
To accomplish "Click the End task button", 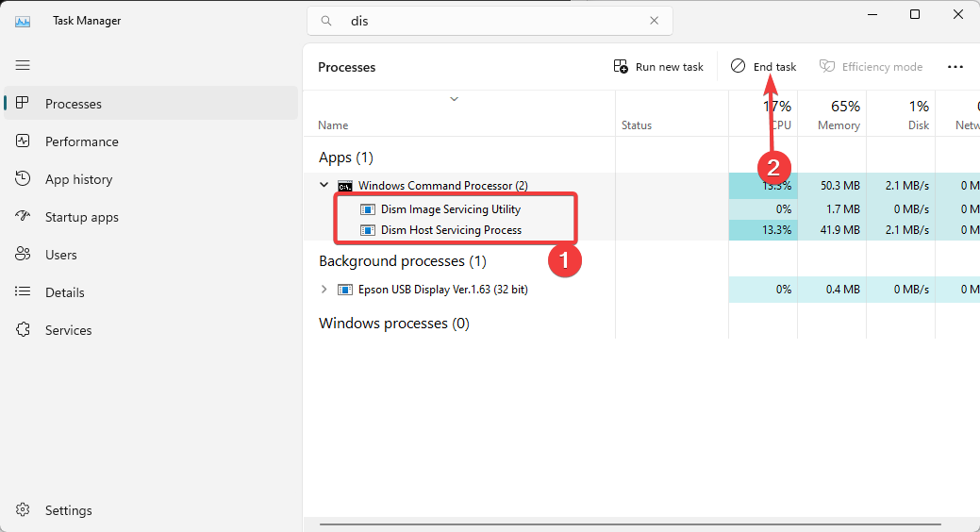I will point(764,67).
